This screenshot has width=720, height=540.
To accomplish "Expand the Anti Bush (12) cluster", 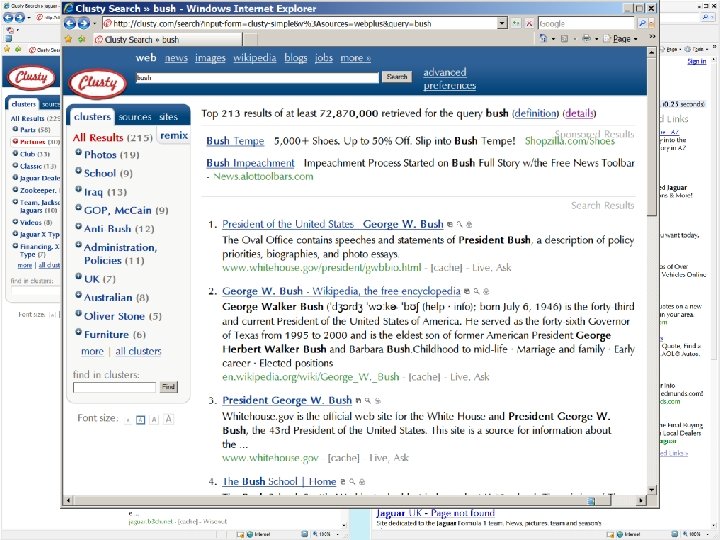I will [x=79, y=226].
